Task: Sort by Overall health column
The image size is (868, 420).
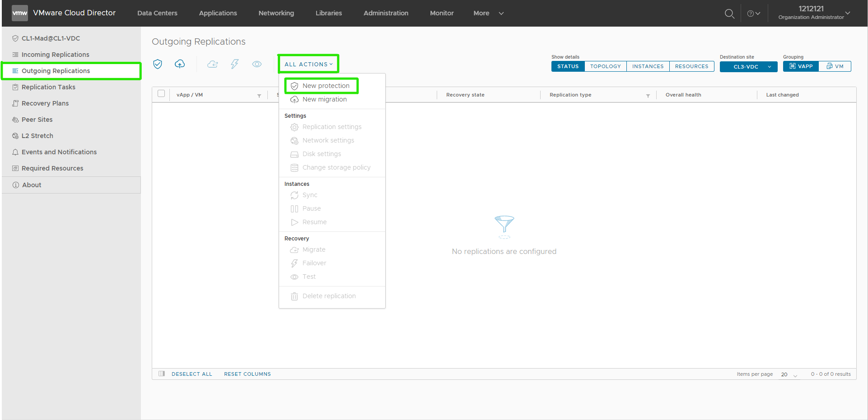Action: pos(683,95)
